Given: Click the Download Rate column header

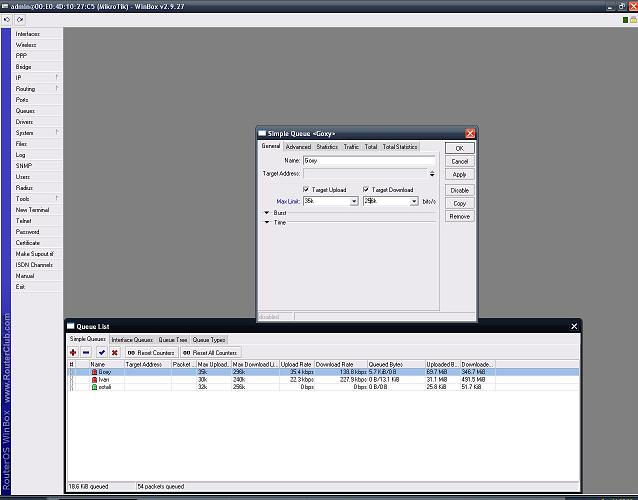Looking at the screenshot, I should 341,365.
